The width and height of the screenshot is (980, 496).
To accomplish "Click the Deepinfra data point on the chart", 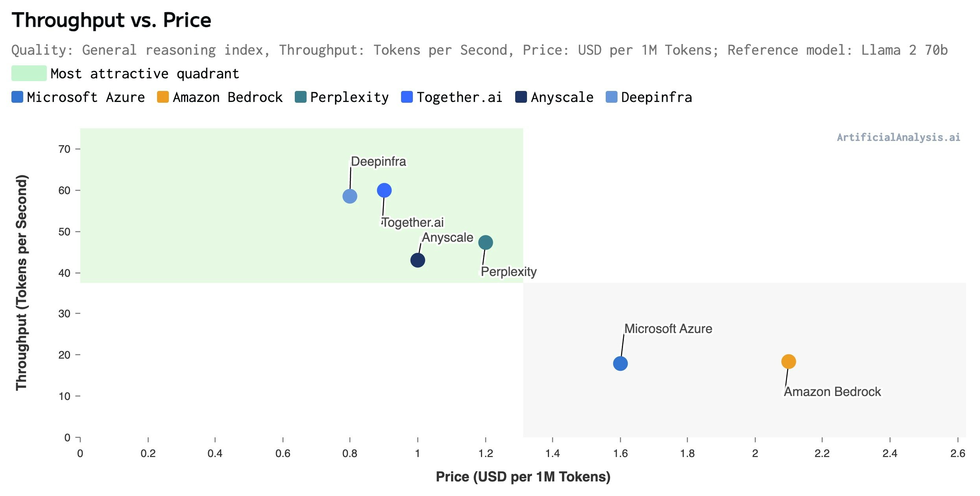I will [349, 196].
